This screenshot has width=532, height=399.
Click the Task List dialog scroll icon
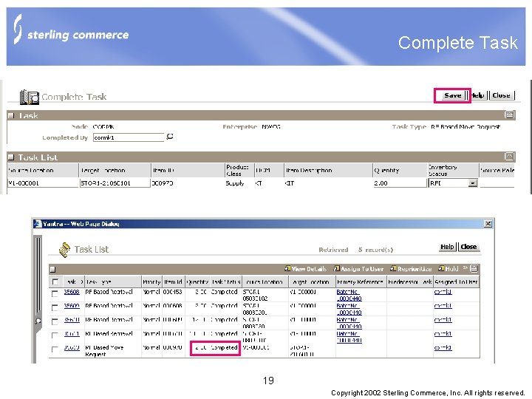pyautogui.click(x=64, y=250)
